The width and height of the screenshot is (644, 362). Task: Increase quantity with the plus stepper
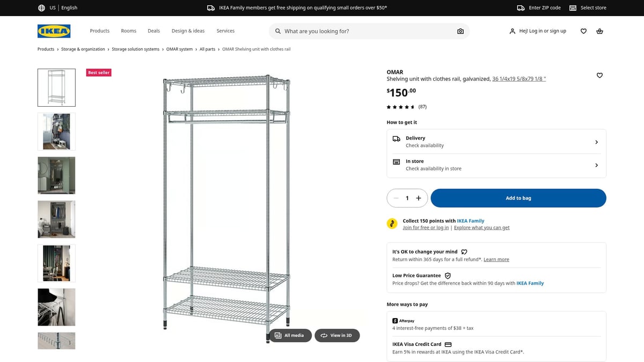[x=419, y=198]
